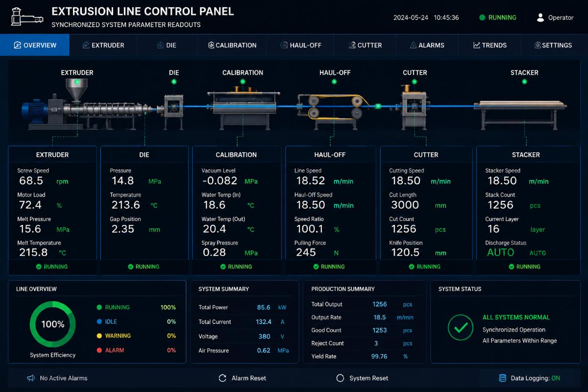The image size is (588, 392).
Task: Click the Alarm Reset button
Action: (x=243, y=378)
